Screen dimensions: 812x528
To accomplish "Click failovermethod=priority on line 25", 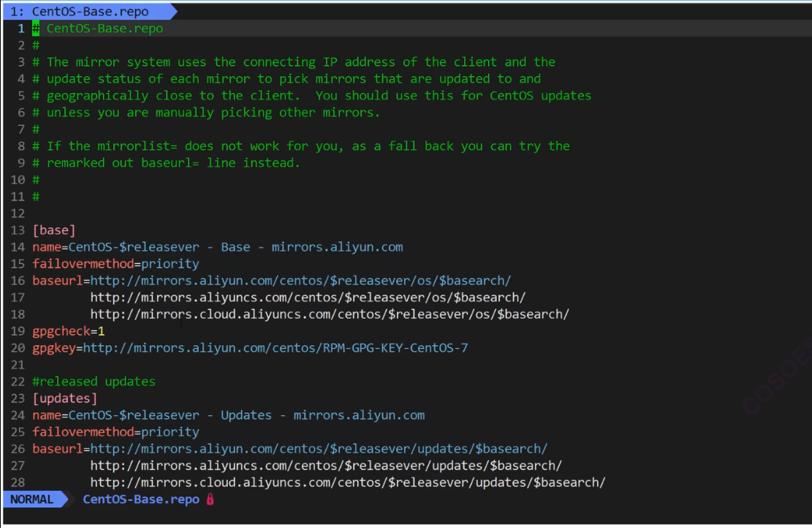I will tap(115, 432).
